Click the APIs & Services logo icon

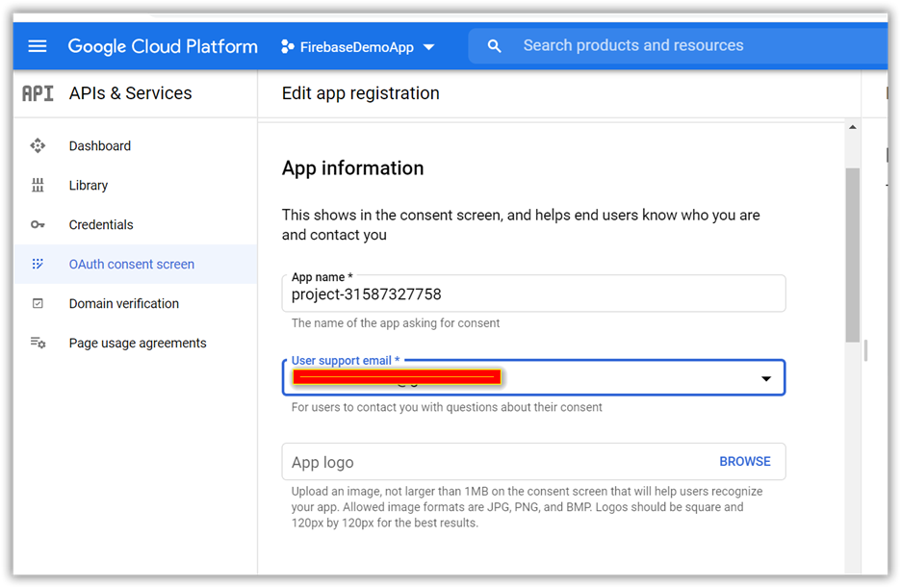(x=36, y=93)
